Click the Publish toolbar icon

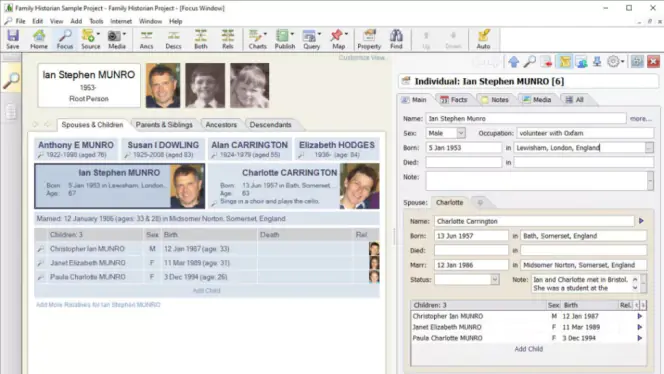coord(285,39)
